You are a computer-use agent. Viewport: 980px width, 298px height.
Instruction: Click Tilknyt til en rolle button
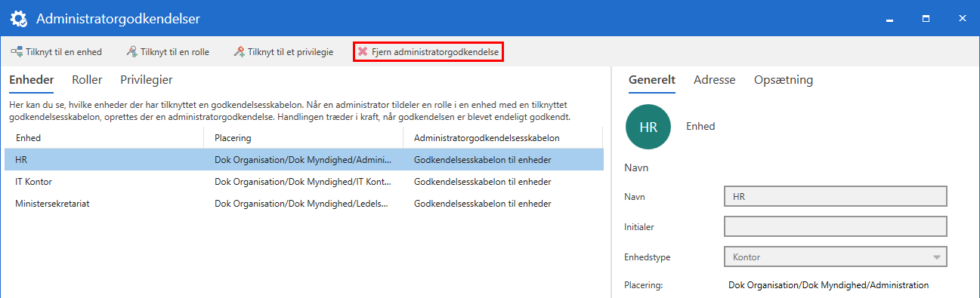coord(168,52)
